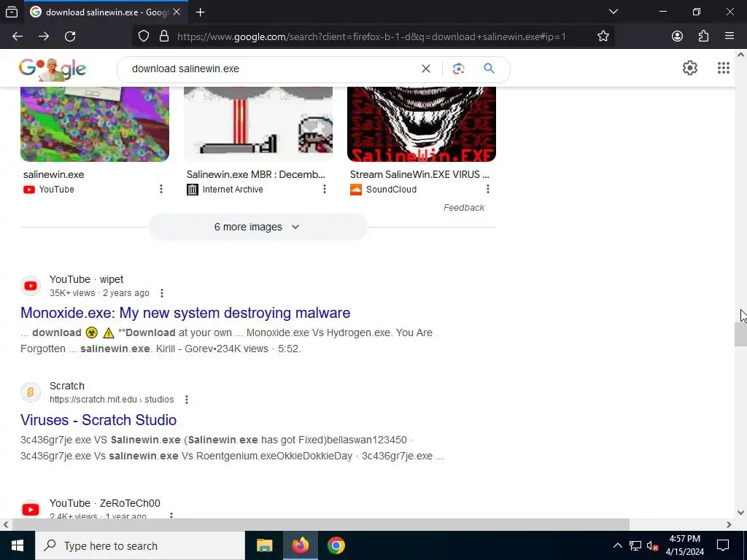
Task: Open the network tray icon
Action: pos(635,545)
